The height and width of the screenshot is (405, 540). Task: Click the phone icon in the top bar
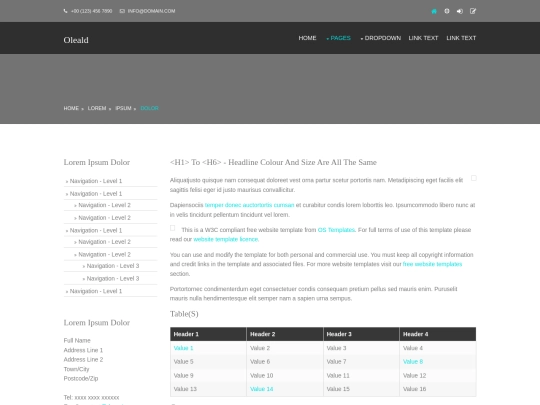point(65,11)
